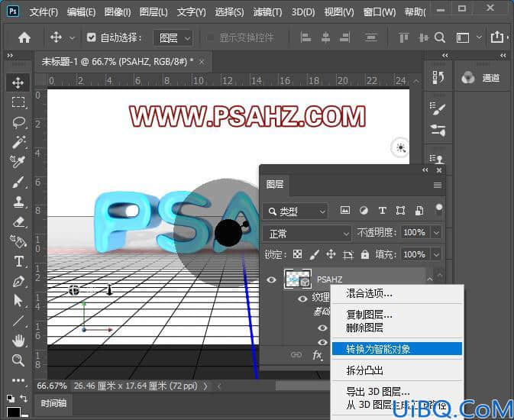514x420 pixels.
Task: Open the search magnifier in options bar
Action: pos(440,37)
